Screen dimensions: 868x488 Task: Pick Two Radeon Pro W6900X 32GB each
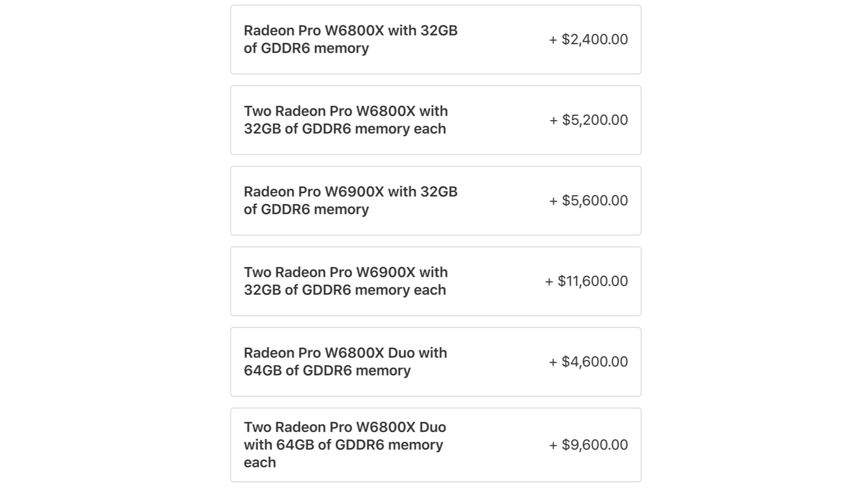pos(436,282)
